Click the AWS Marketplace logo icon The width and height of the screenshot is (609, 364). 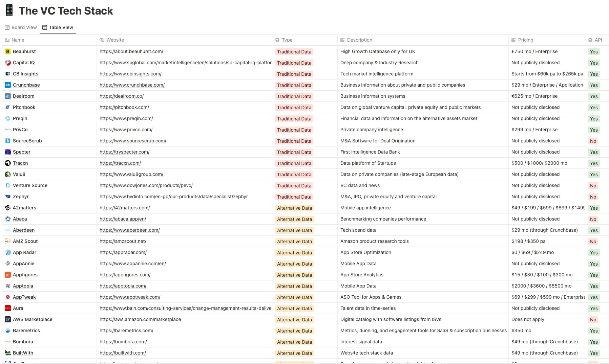[7, 319]
